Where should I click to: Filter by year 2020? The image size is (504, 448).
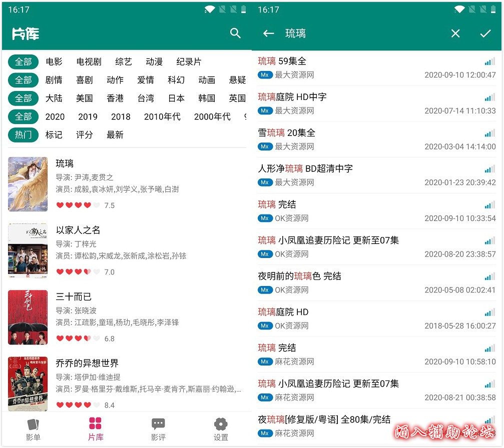[x=55, y=116]
